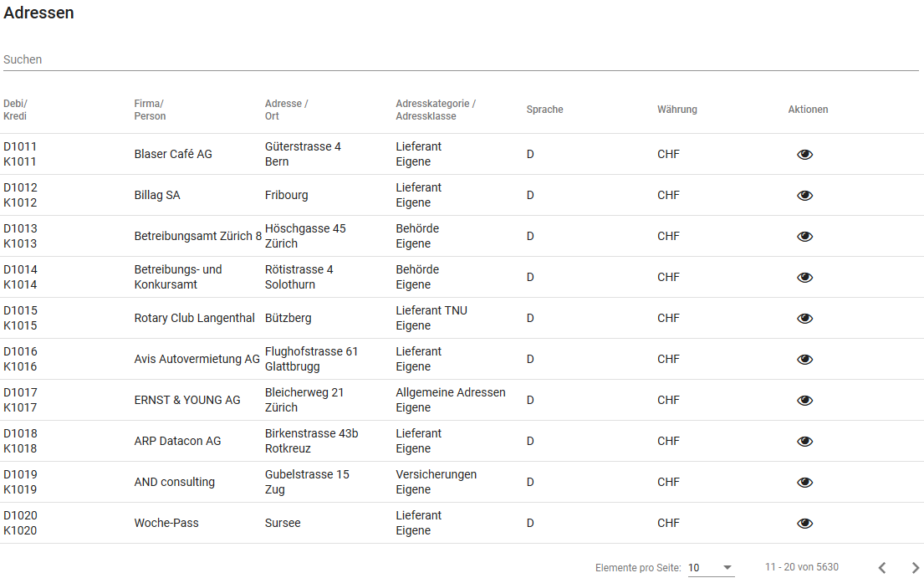
Task: Open eye icon in Betreibungsamt Zürich 8 row
Action: [804, 237]
